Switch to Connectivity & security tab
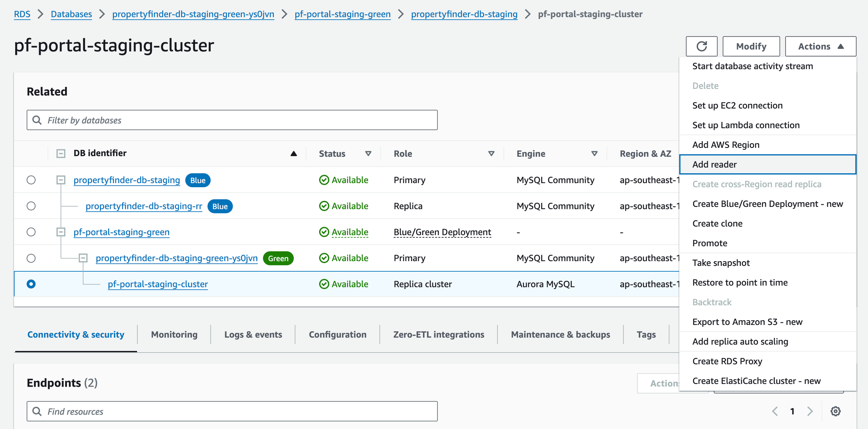868x429 pixels. point(76,334)
